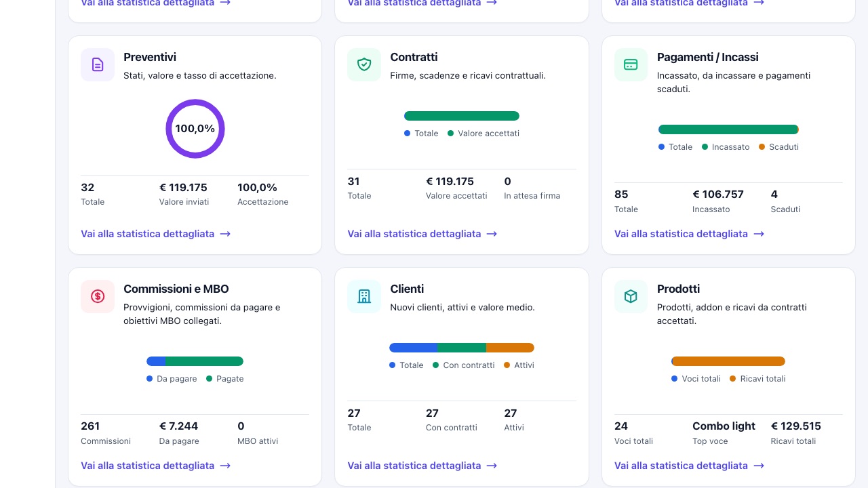The height and width of the screenshot is (488, 868).
Task: Click the "€ 129.515" Ricavi totali value
Action: click(x=796, y=426)
